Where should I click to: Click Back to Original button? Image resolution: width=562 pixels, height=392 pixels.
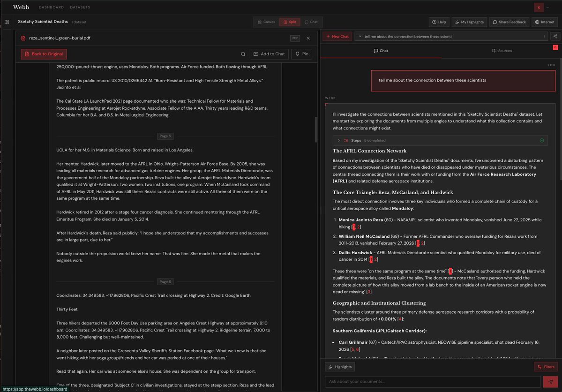pos(44,54)
